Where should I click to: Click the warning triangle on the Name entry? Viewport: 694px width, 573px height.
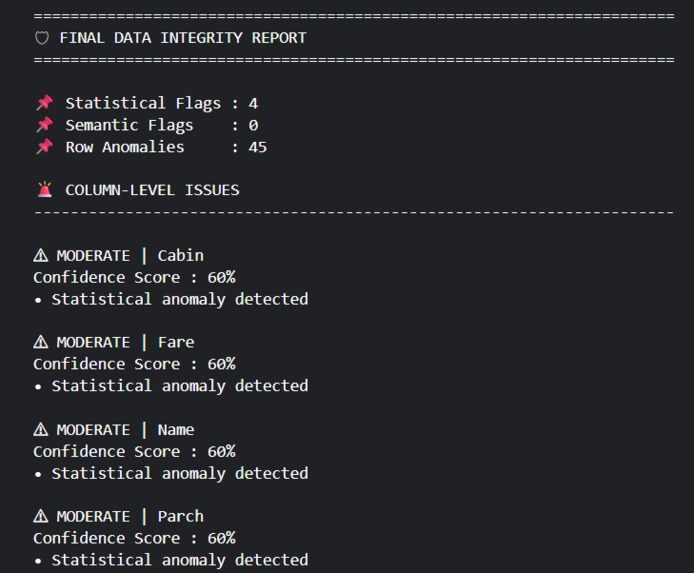[x=41, y=429]
